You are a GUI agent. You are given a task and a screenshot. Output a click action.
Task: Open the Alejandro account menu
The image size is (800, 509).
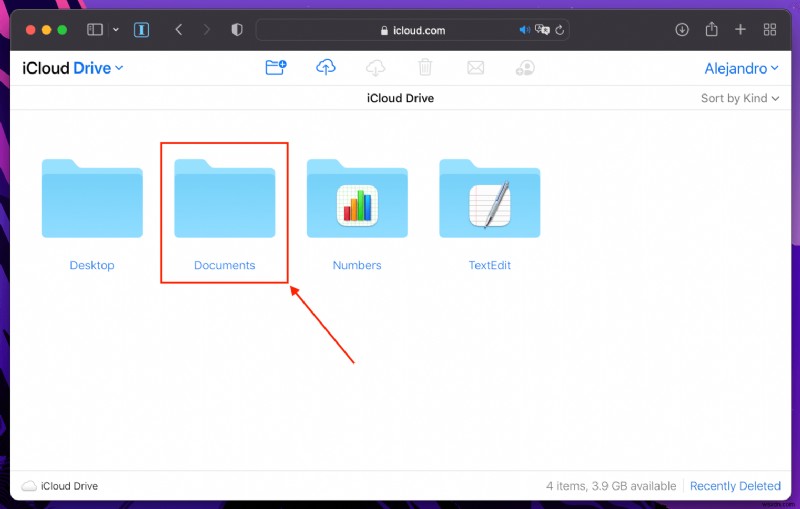pyautogui.click(x=741, y=68)
